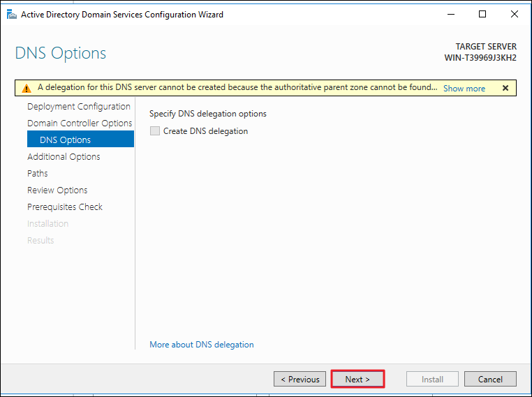This screenshot has height=397, width=532.
Task: Close the wizard window
Action: tap(515, 14)
